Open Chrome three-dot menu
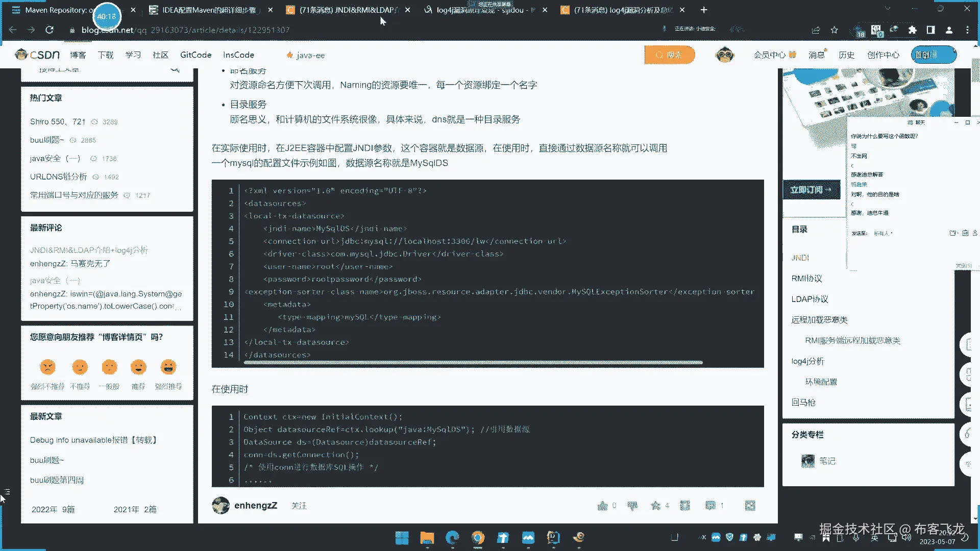Viewport: 980px width, 551px height. click(967, 30)
